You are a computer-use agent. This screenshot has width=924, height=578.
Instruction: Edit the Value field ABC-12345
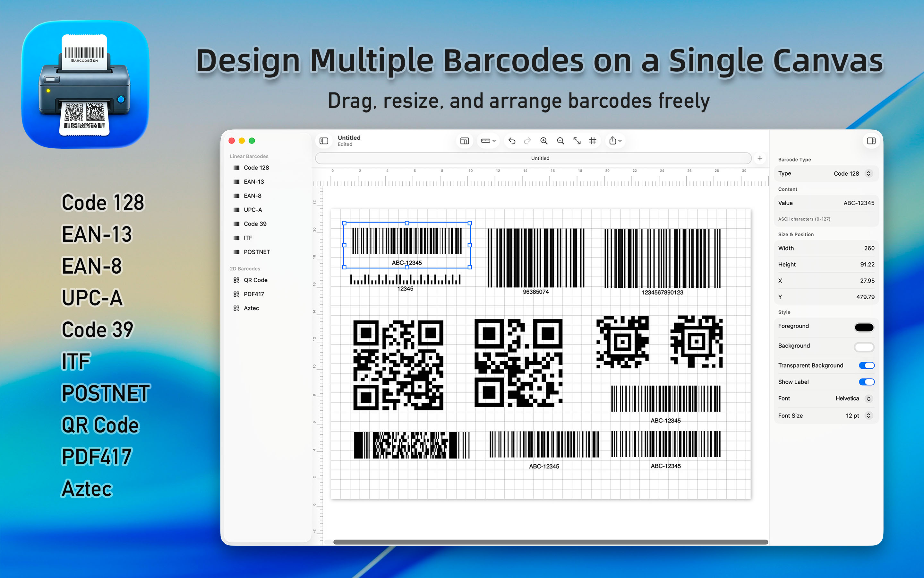[859, 203]
